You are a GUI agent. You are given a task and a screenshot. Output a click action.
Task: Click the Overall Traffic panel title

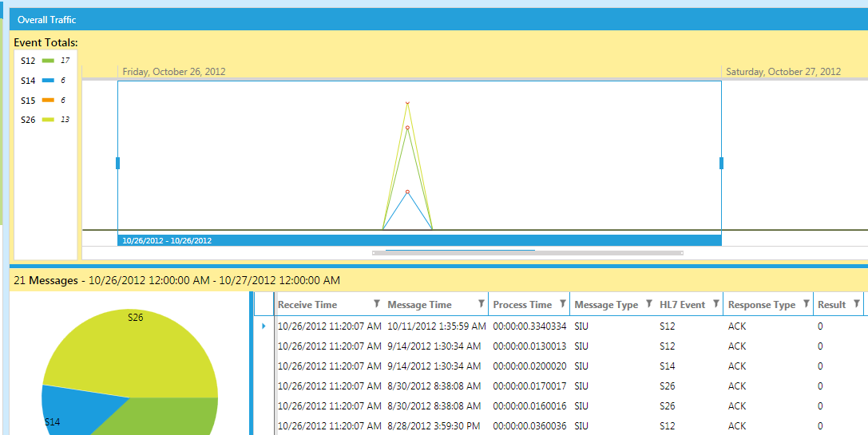[47, 20]
